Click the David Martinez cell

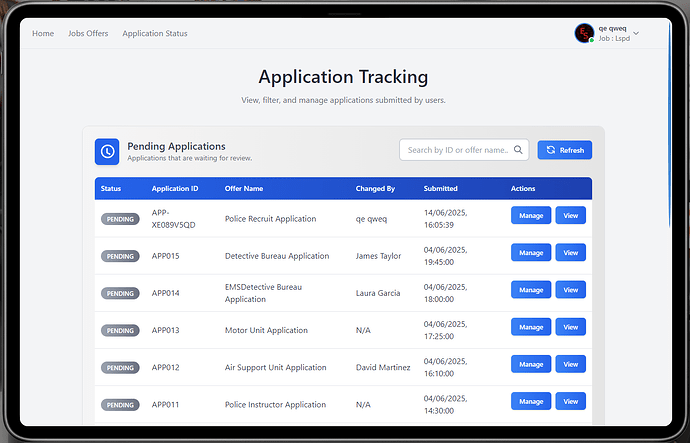tap(383, 367)
